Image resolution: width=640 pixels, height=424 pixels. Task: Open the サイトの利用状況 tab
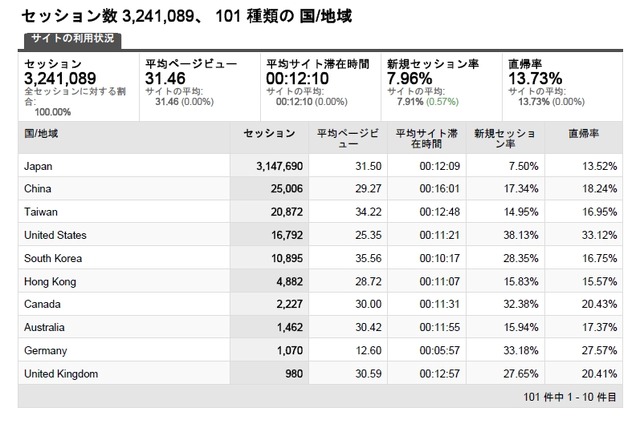(x=73, y=40)
